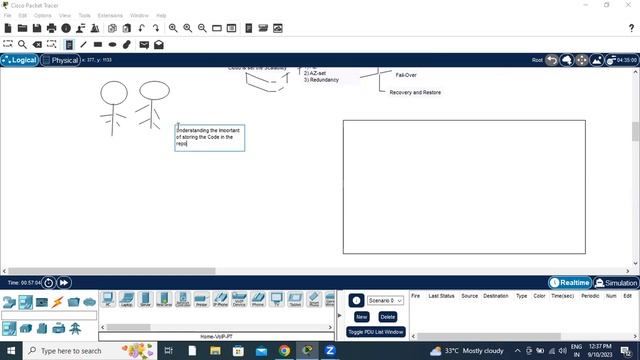640x360 pixels.
Task: Copy the selection with the toolbar icon
Action: click(x=112, y=28)
